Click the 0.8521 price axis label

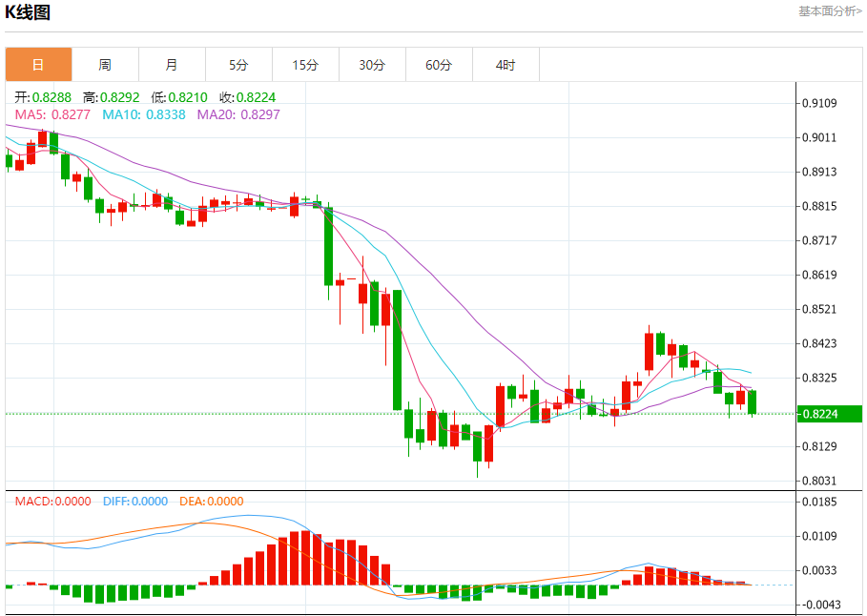point(819,309)
